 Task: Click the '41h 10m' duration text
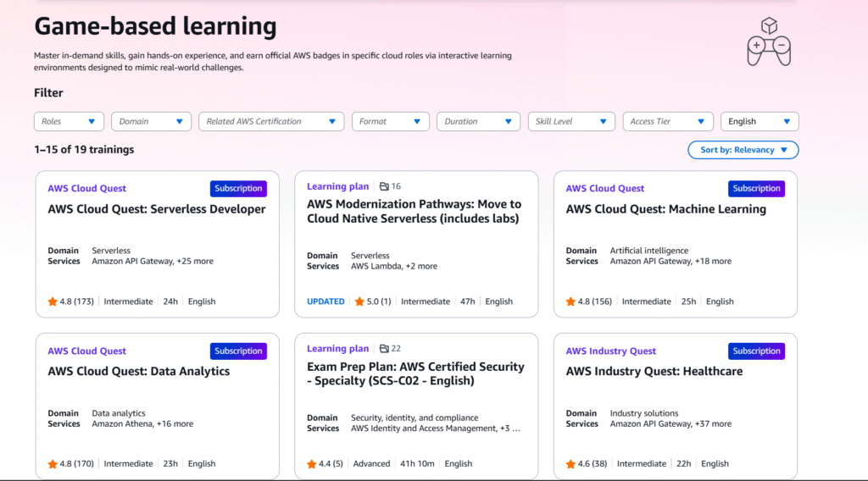417,464
